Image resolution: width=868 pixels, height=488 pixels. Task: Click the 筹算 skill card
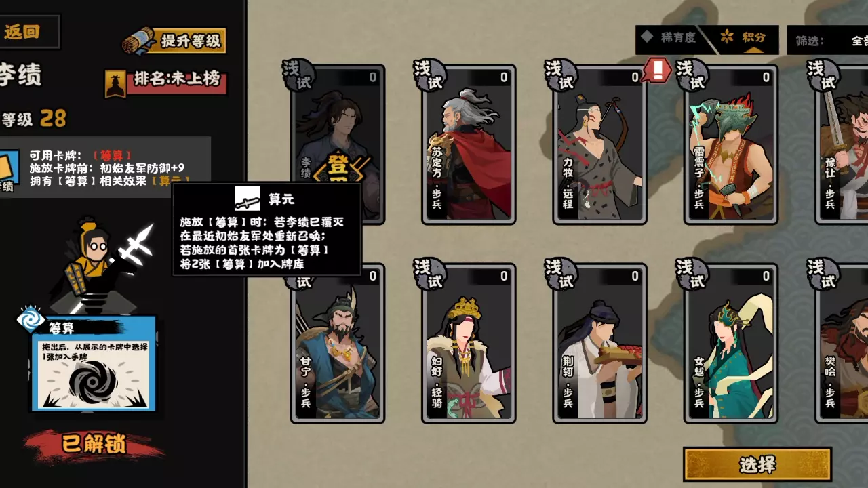pos(94,365)
